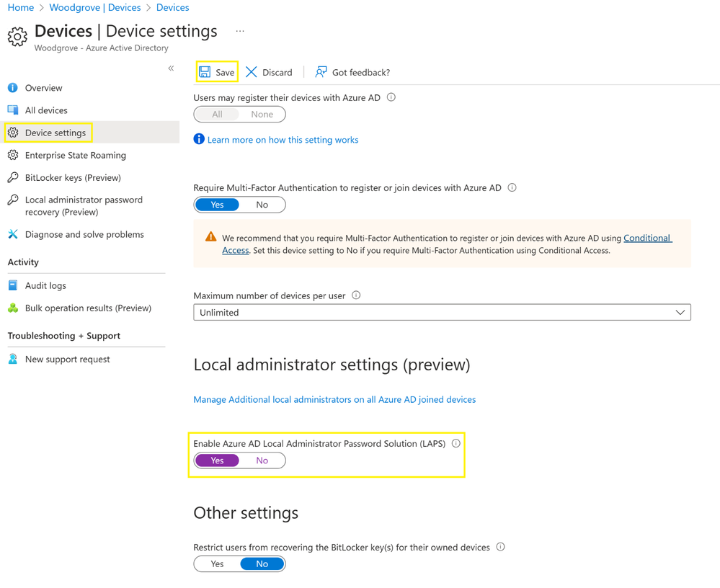
Task: Click the Audit logs icon
Action: [x=13, y=285]
